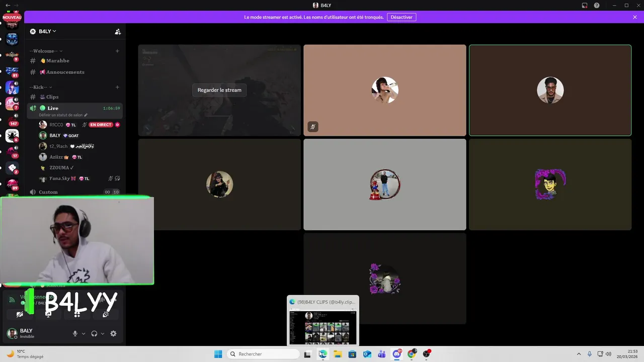Open the start activity button
Viewport: 644px width, 362px height.
pyautogui.click(x=77, y=314)
